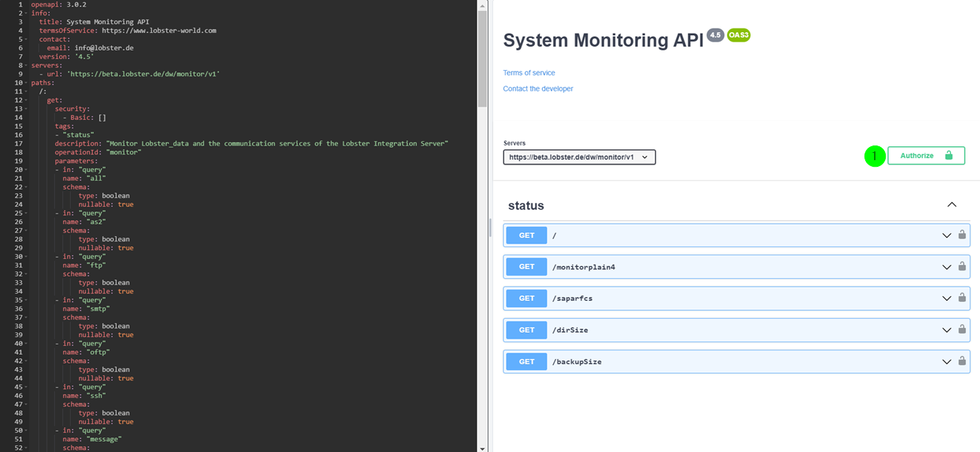Click the description line about Lobster_data
The width and height of the screenshot is (980, 452).
pos(251,143)
